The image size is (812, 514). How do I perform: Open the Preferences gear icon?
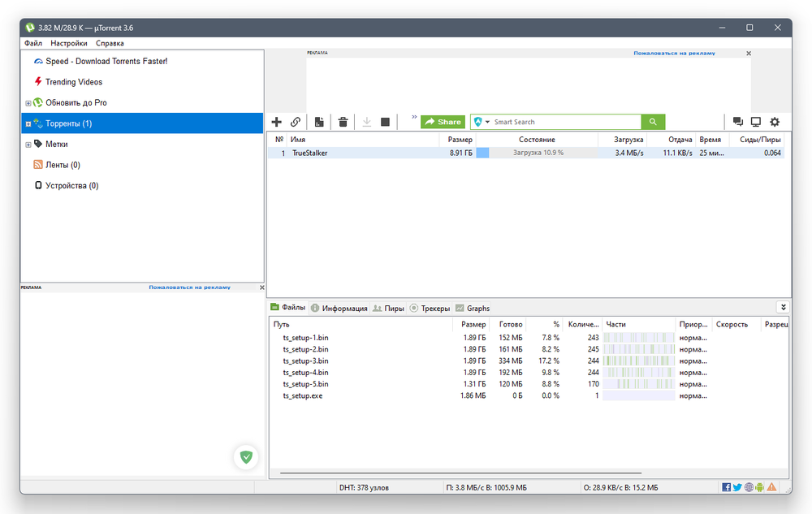pos(775,122)
